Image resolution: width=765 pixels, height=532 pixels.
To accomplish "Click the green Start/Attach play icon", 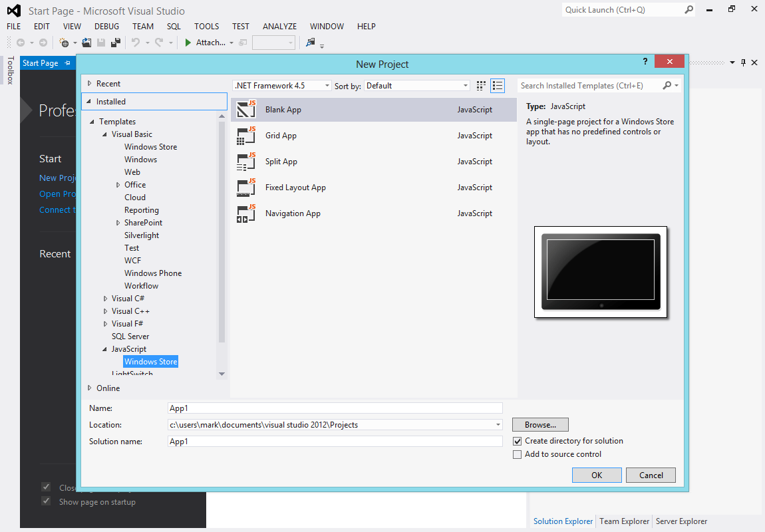I will pos(188,43).
